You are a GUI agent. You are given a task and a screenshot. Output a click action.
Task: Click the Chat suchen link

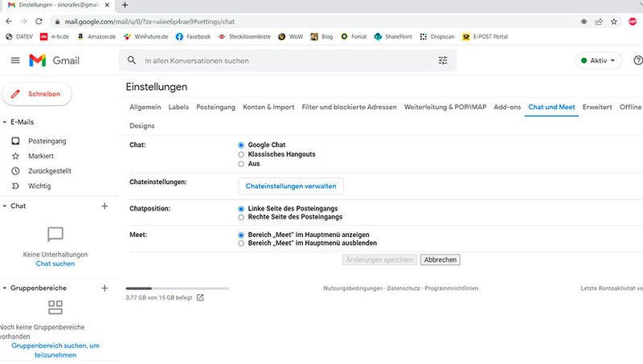[55, 264]
